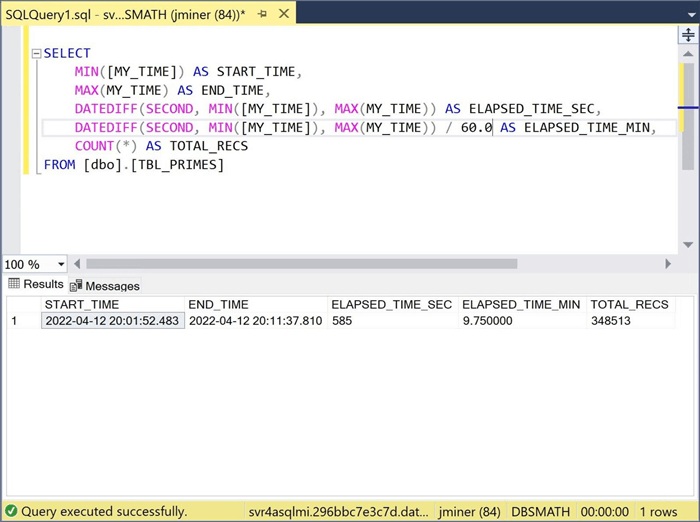Click the vertical scrollbar up arrow

click(x=688, y=55)
